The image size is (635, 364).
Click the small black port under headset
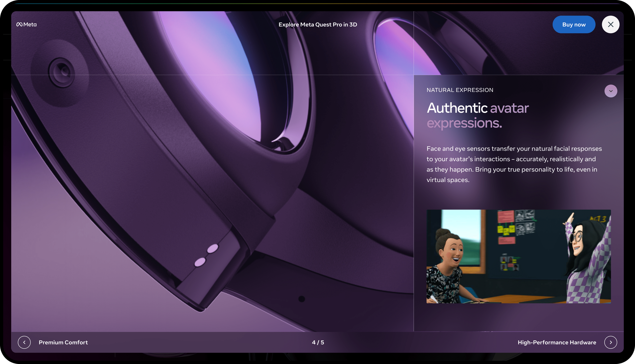tap(301, 299)
